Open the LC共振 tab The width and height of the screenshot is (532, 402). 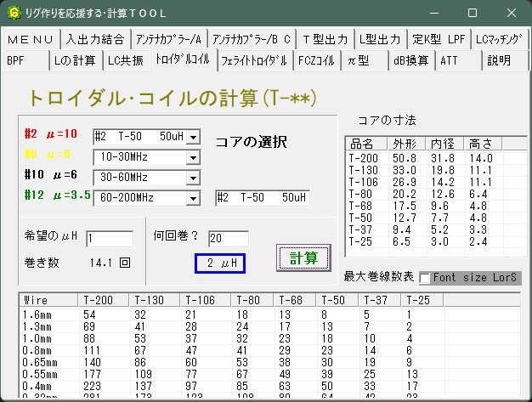coord(126,60)
